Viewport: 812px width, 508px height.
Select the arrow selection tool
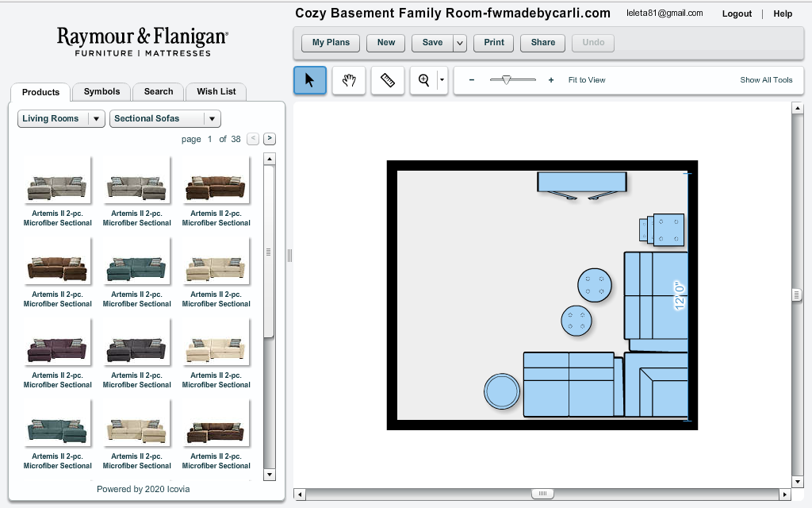[x=309, y=79]
